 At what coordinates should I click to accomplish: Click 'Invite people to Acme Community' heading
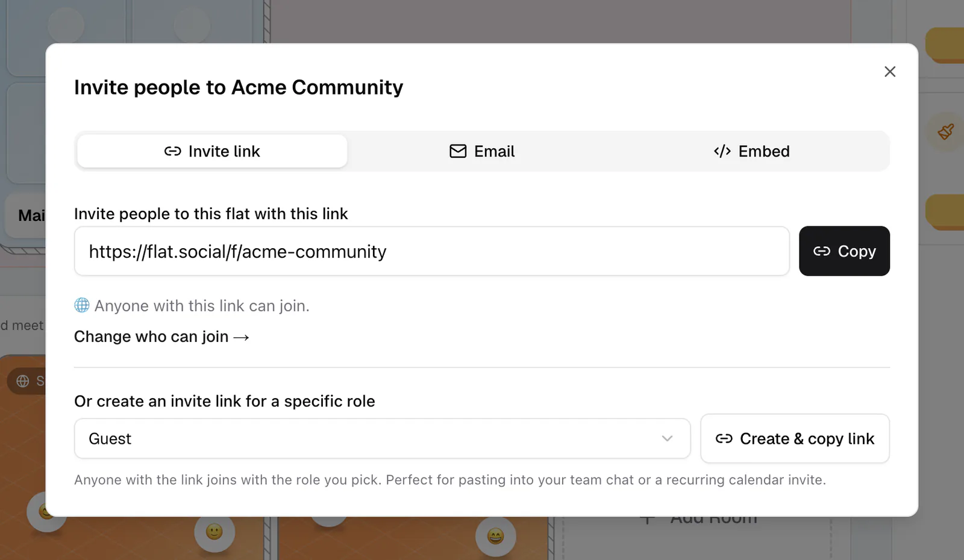[239, 87]
